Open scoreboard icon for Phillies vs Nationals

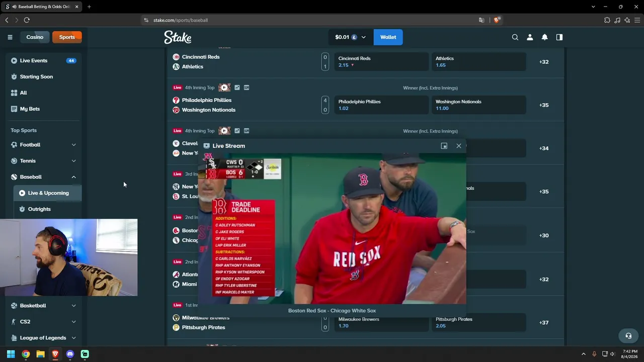pos(247,87)
